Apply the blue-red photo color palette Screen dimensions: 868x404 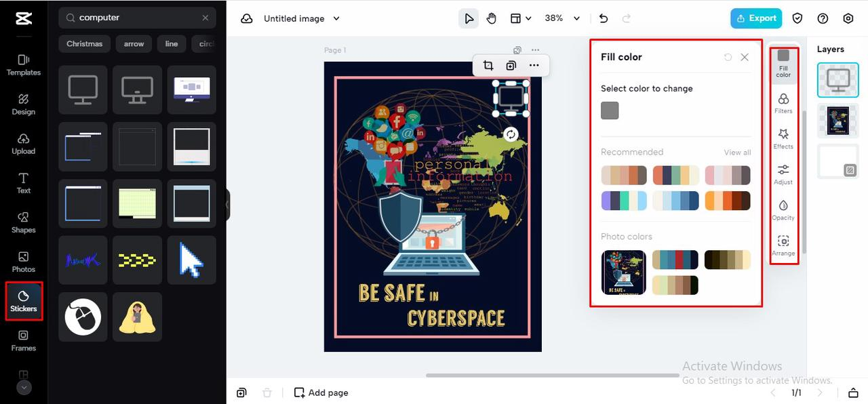675,260
